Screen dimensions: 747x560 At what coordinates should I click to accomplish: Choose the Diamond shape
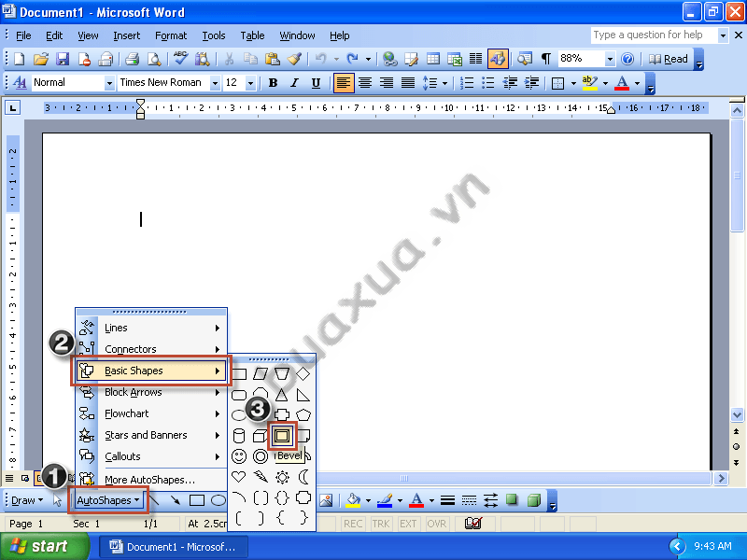(303, 374)
